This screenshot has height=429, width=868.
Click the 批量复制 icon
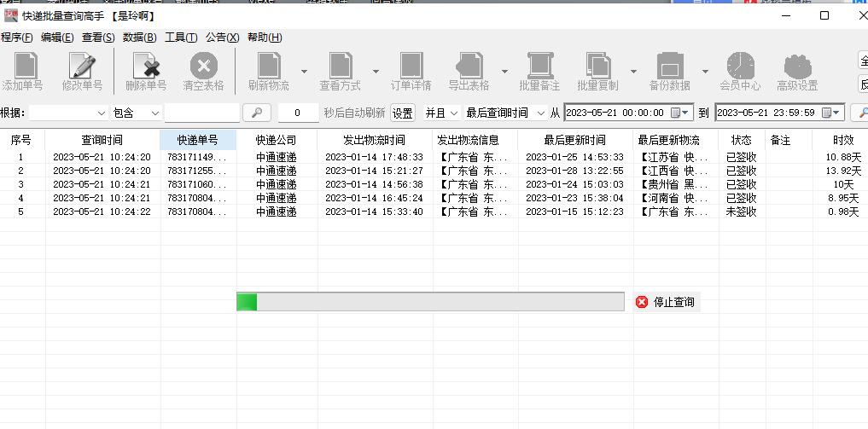pyautogui.click(x=598, y=66)
